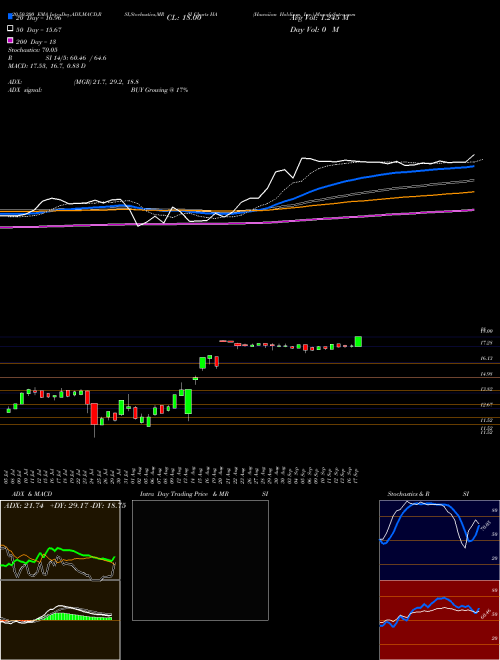Click the 'Stochastics: 79.03' reading

pyautogui.click(x=33, y=50)
